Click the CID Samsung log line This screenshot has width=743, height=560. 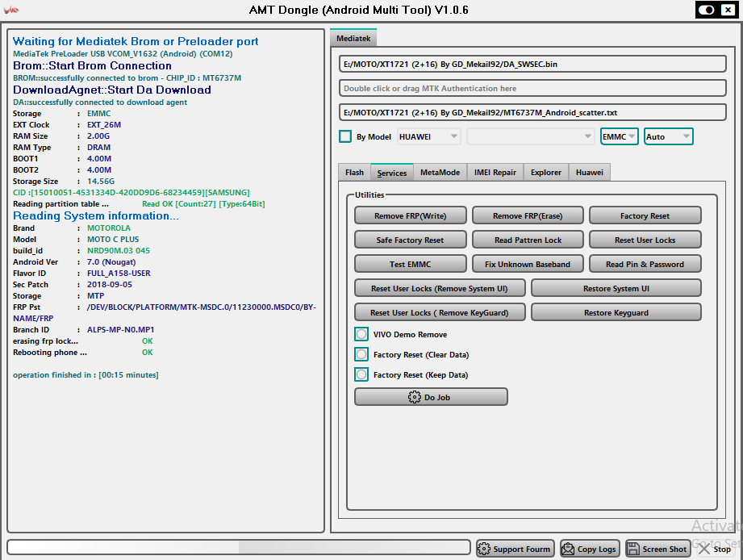pyautogui.click(x=131, y=192)
